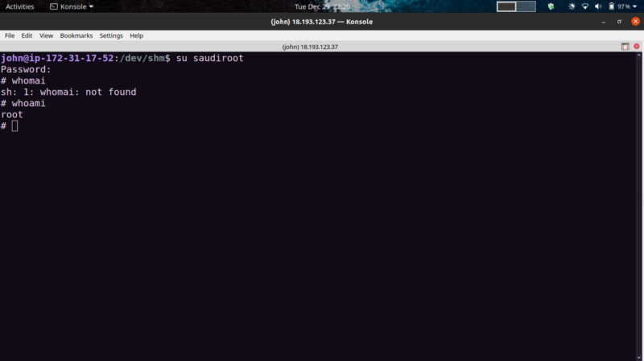Click the terminal scrollbar track

tap(638, 207)
